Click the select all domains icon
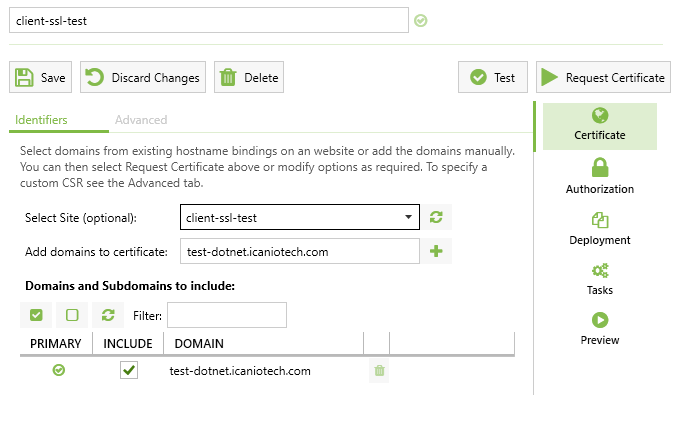Image resolution: width=683 pixels, height=434 pixels. (36, 315)
